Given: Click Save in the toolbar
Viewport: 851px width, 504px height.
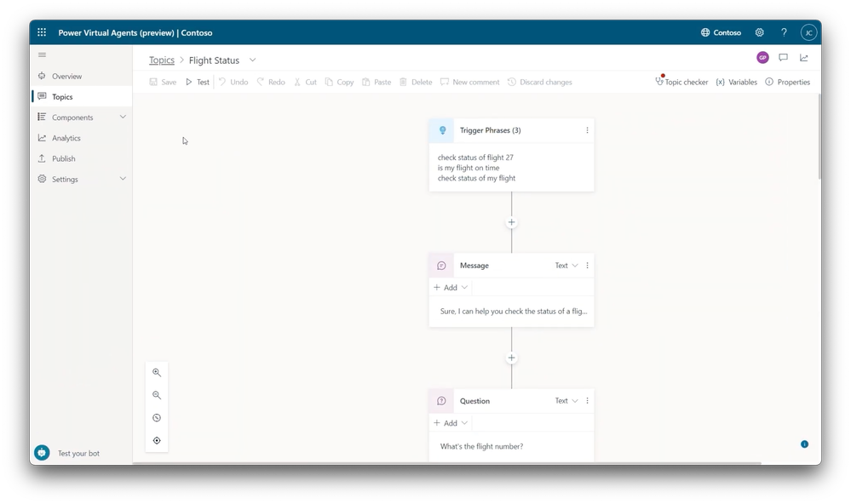Looking at the screenshot, I should [x=163, y=82].
